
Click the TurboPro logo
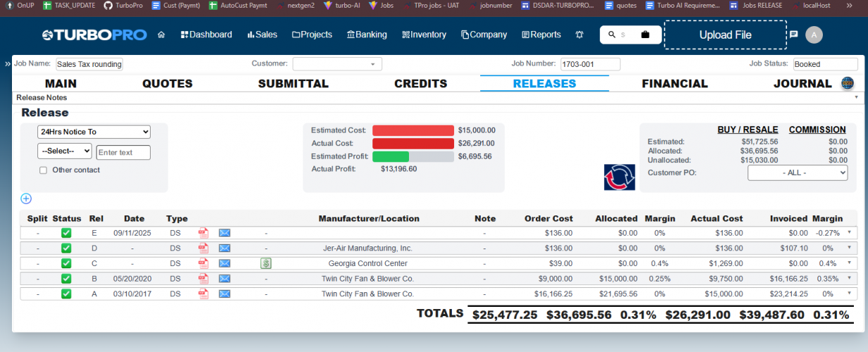click(x=94, y=34)
